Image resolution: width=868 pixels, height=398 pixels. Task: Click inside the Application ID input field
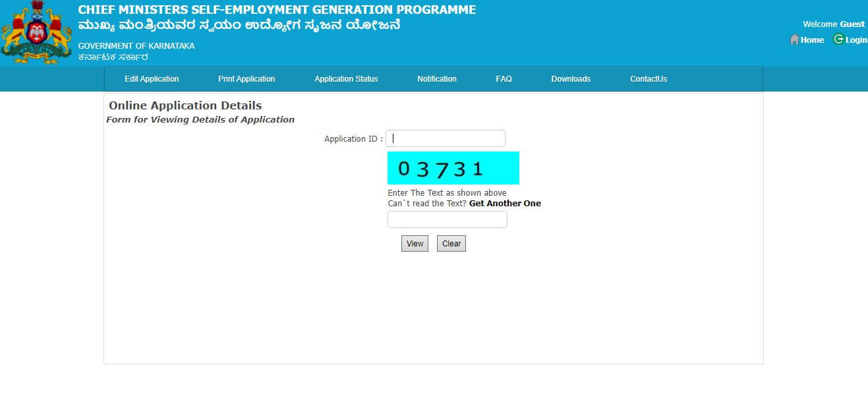(446, 138)
